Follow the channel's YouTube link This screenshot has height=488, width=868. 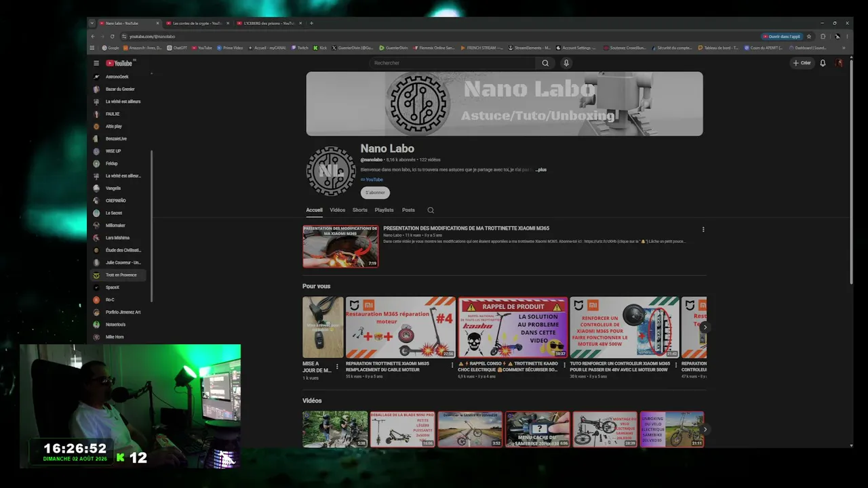372,180
